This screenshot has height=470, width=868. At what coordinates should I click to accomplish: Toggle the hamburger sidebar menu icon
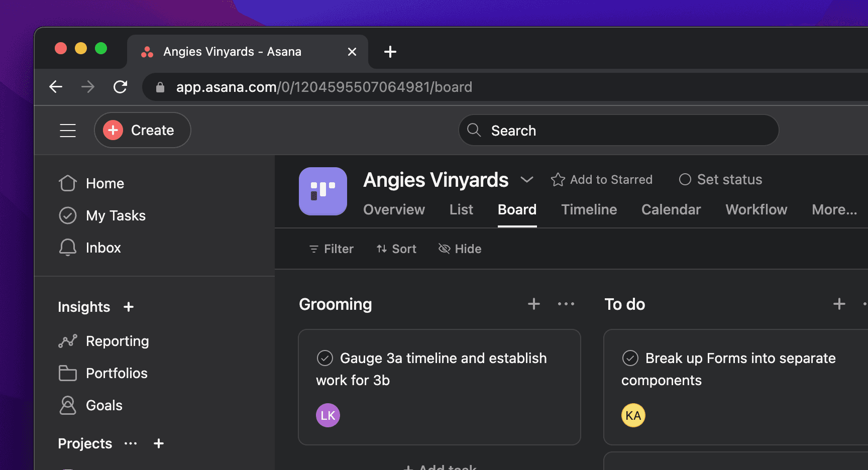[68, 131]
